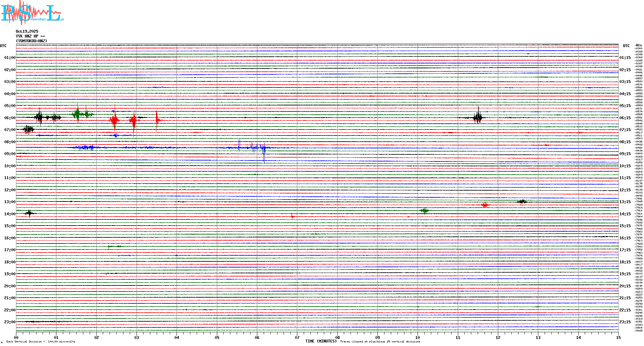Viewport: 644px width, 346px height.
Task: Select the 13:00 hour label on left
Action: 10,202
